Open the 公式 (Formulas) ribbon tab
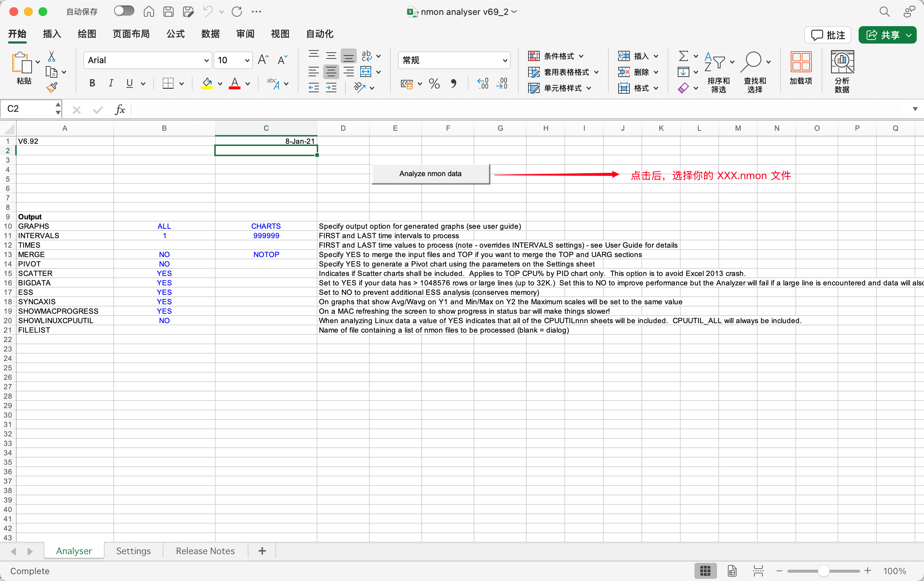Viewport: 924px width, 581px height. [x=175, y=34]
